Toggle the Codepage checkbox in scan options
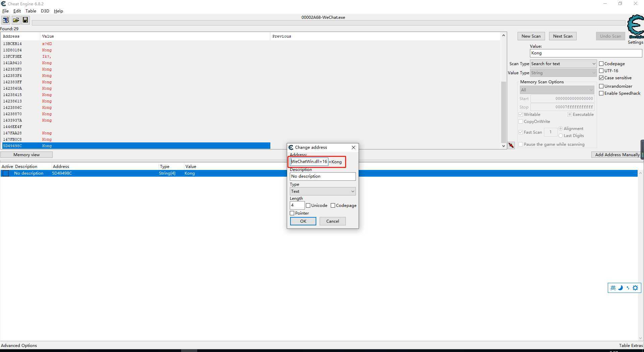 (601, 63)
